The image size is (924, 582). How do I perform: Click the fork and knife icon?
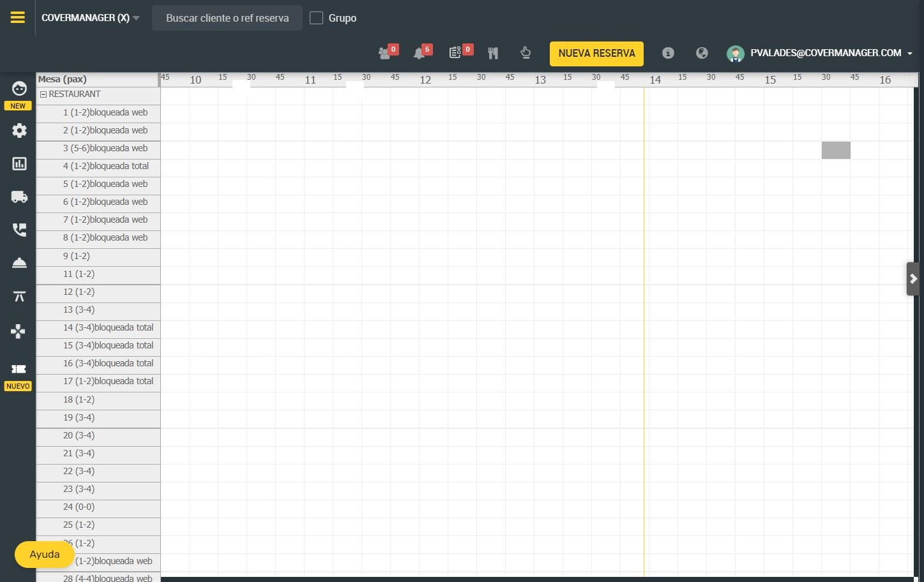coord(493,54)
